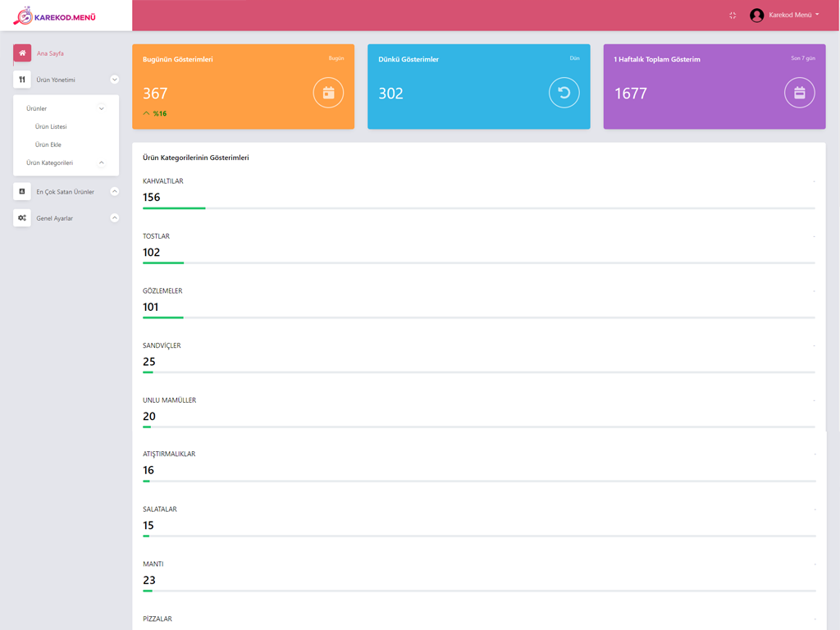Collapse the Ürünler submenu chevron
Viewport: 840px width, 630px height.
pyautogui.click(x=102, y=108)
